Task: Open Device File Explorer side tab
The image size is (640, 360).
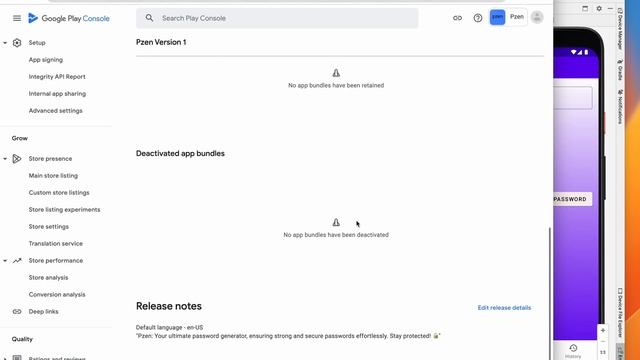Action: pyautogui.click(x=620, y=312)
